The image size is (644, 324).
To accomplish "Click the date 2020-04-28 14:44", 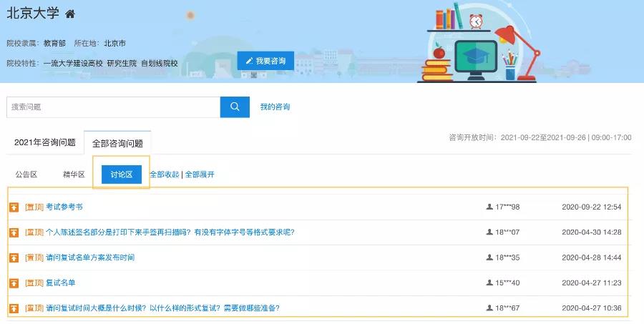I will pyautogui.click(x=592, y=258).
